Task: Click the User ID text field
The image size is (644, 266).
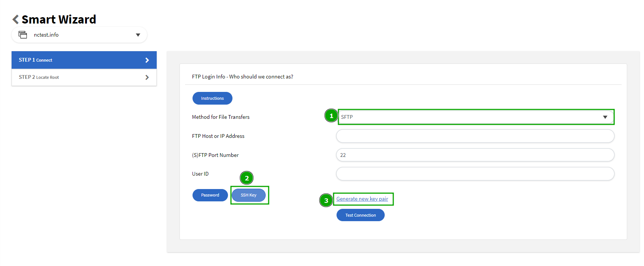Action: coord(475,174)
